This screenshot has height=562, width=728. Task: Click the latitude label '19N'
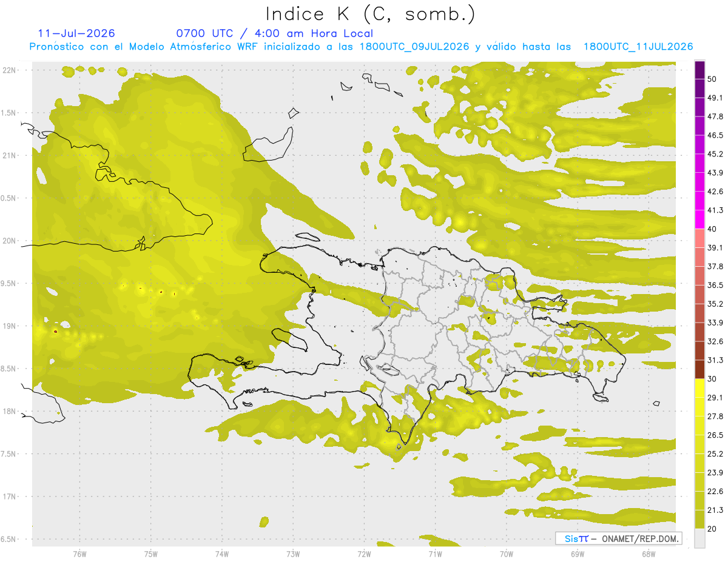(10, 326)
